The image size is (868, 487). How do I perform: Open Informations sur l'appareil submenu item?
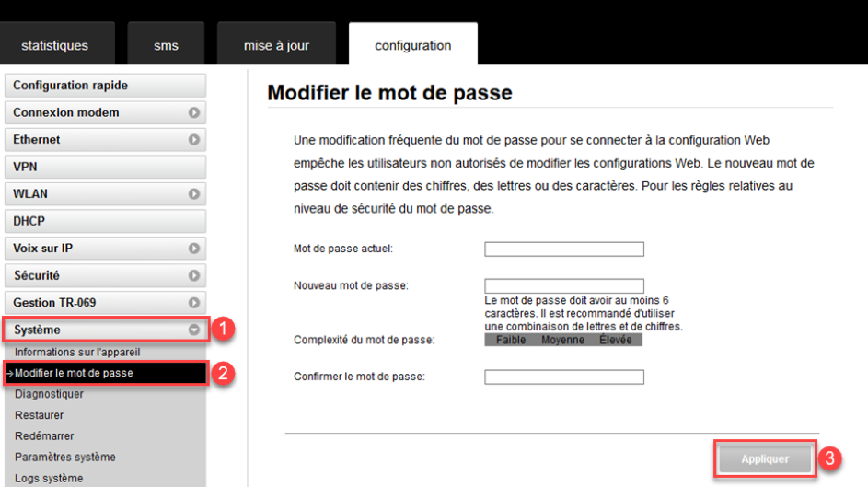[77, 352]
